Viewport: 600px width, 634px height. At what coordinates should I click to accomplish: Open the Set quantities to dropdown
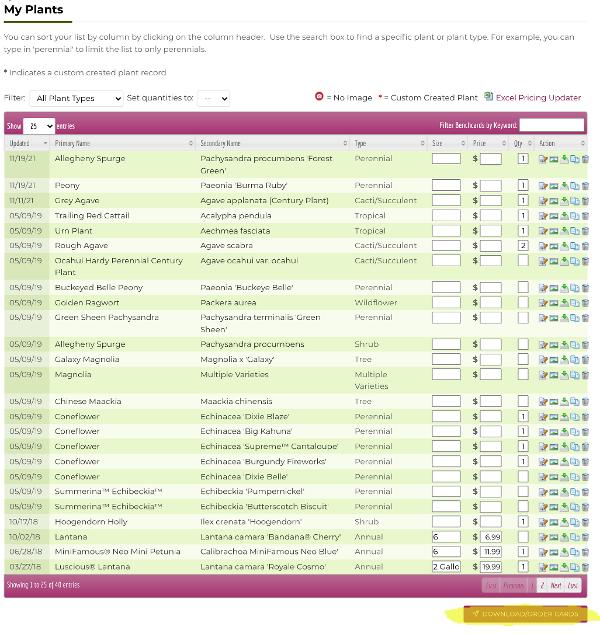tap(213, 98)
